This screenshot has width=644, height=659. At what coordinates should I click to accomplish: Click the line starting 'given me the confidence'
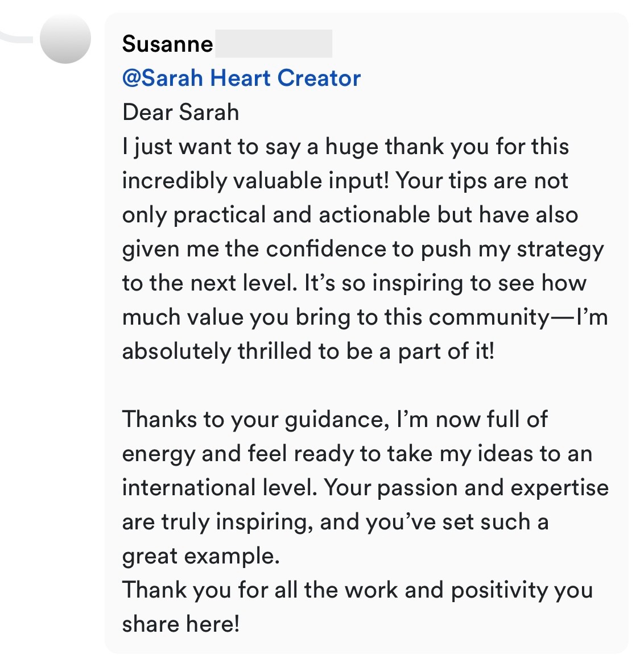(363, 249)
